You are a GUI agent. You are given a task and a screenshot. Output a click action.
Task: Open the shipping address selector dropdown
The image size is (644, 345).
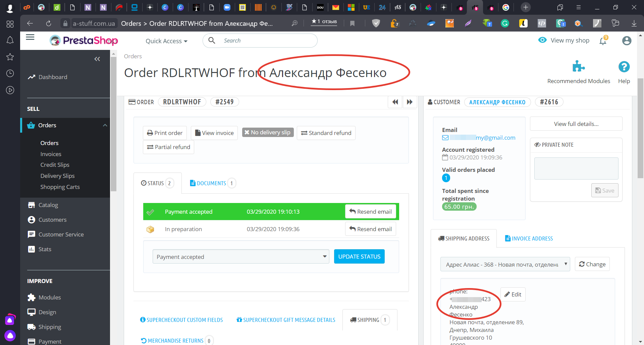coord(505,264)
